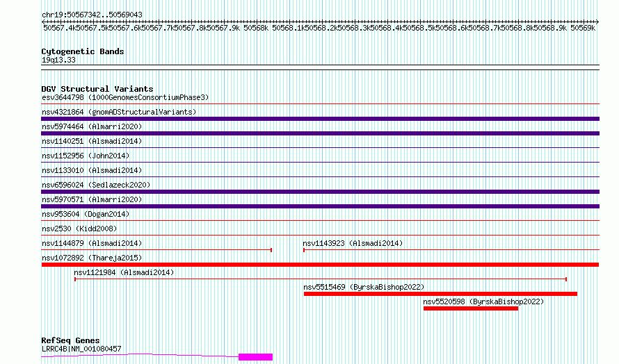The image size is (619, 364).
Task: Click the red nsv5520598 variant bar
Action: click(471, 308)
